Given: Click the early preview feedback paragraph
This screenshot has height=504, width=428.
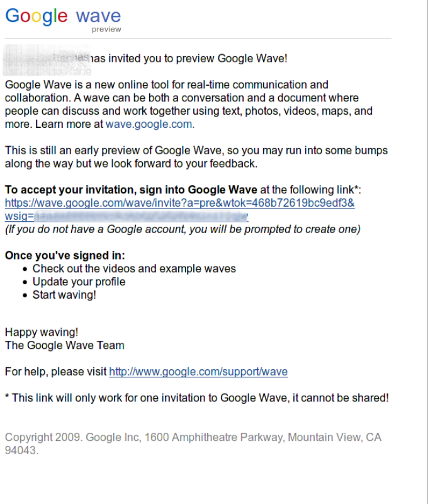Looking at the screenshot, I should pyautogui.click(x=196, y=157).
